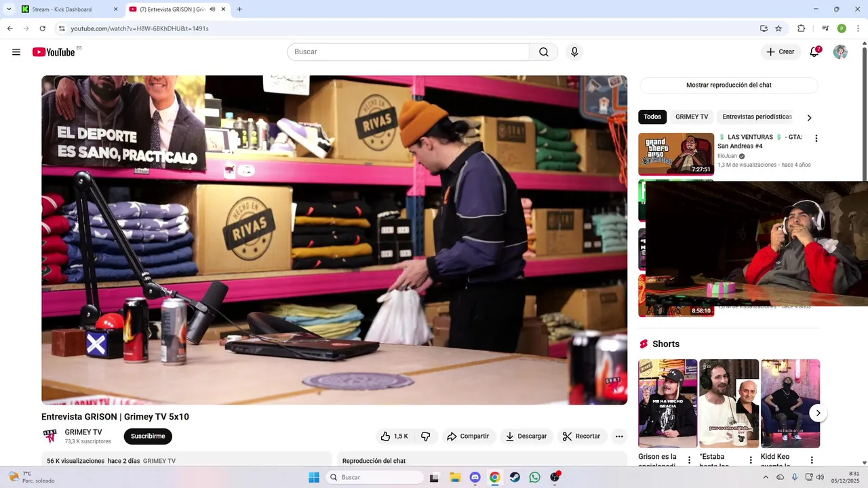
Task: Click the video player area
Action: click(x=334, y=240)
